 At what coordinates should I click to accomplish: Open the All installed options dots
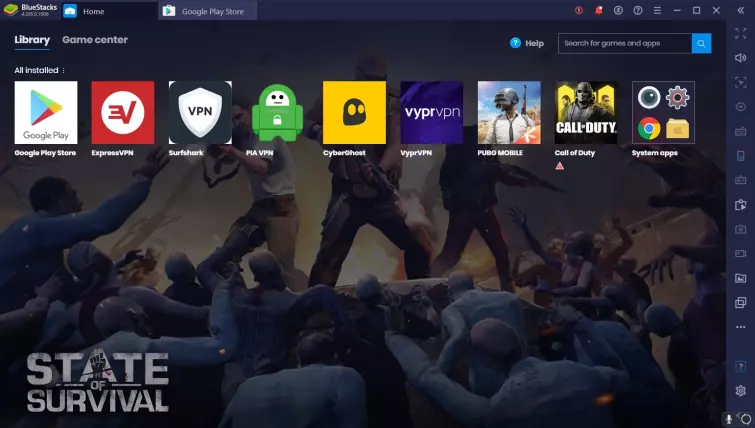coord(64,70)
